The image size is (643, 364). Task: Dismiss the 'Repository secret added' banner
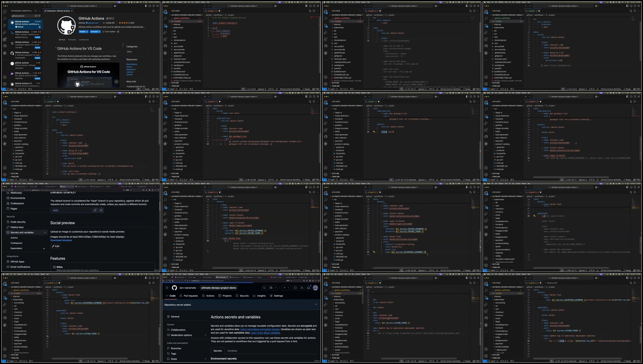(316, 304)
